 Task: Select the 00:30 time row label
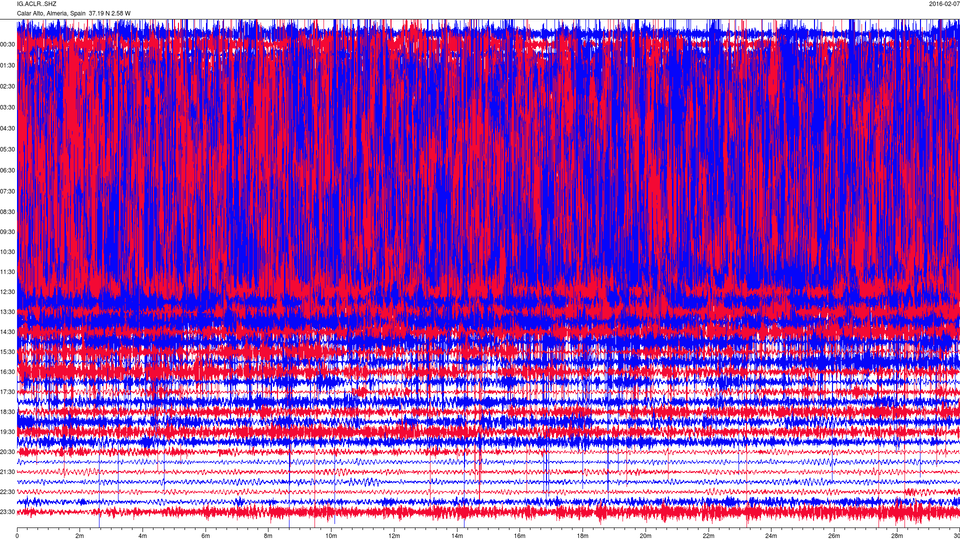click(7, 45)
